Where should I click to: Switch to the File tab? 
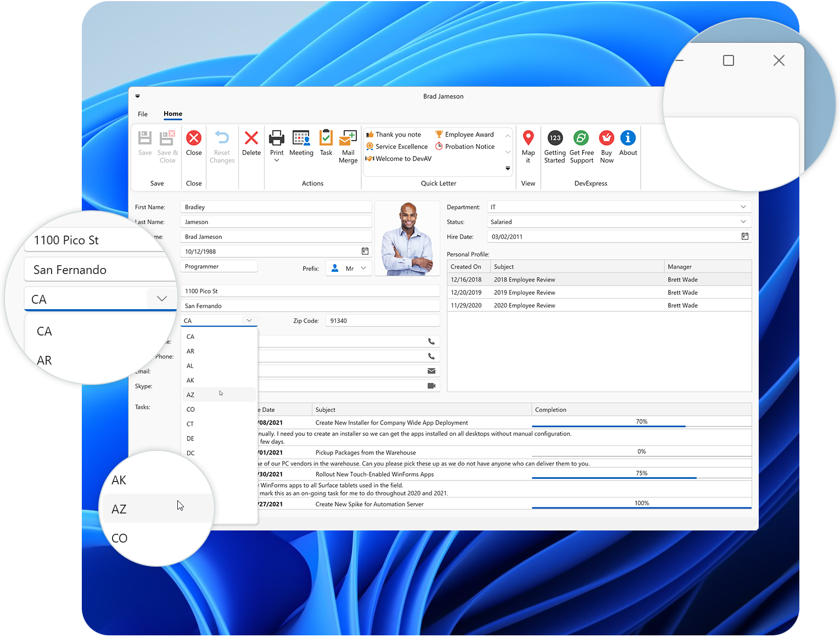pyautogui.click(x=142, y=114)
